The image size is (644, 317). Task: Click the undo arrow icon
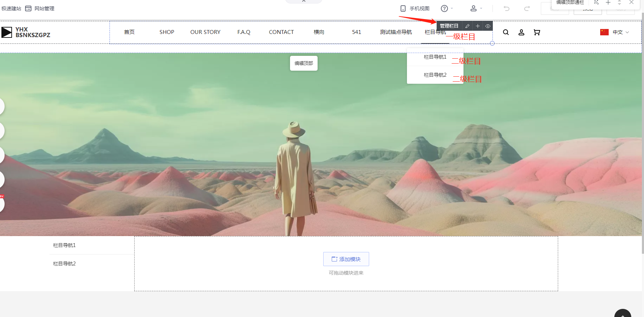click(x=507, y=8)
